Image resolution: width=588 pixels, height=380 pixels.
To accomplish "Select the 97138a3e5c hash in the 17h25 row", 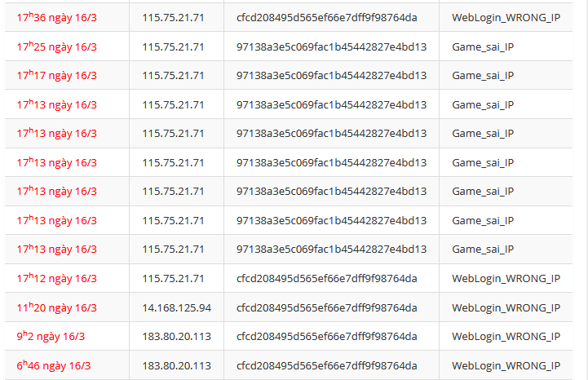I will [x=331, y=46].
